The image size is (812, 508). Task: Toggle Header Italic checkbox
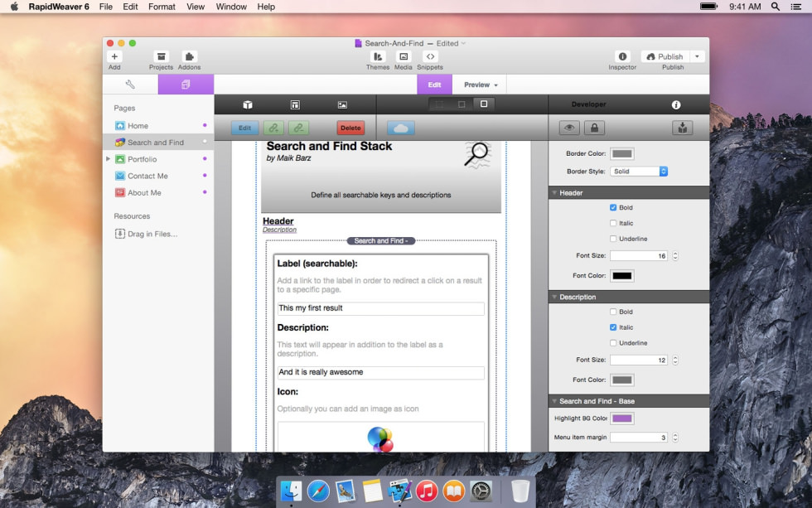point(613,223)
